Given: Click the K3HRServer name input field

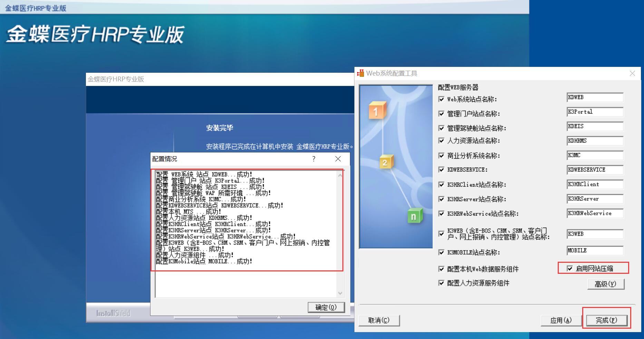Looking at the screenshot, I should tap(595, 199).
